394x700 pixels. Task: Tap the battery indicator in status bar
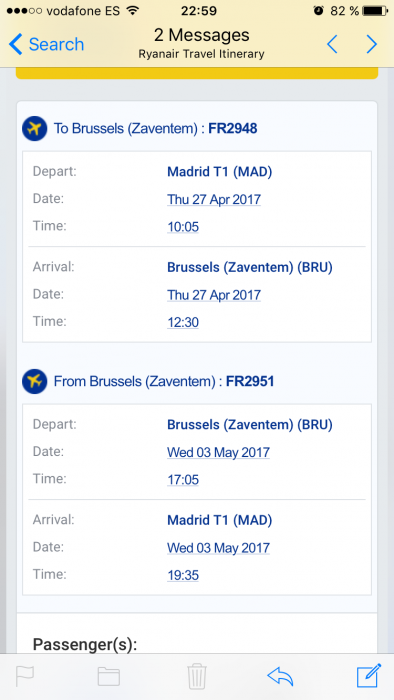coord(375,11)
